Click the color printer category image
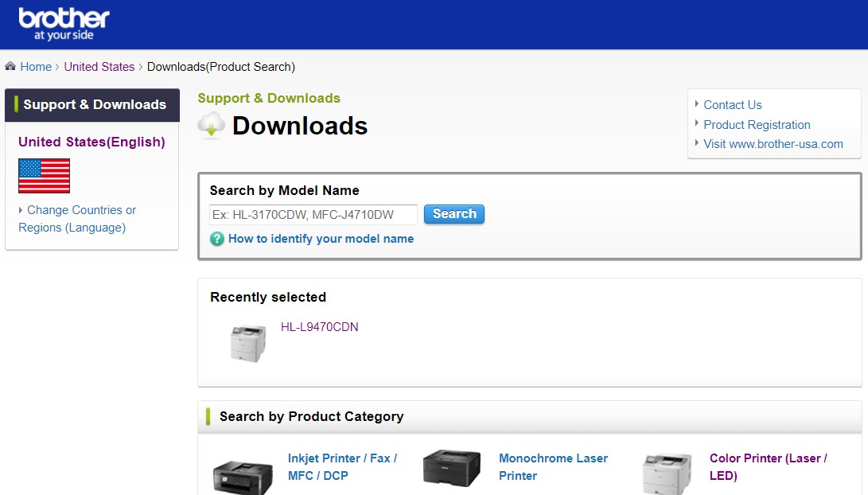Viewport: 868px width, 495px height. (x=667, y=474)
